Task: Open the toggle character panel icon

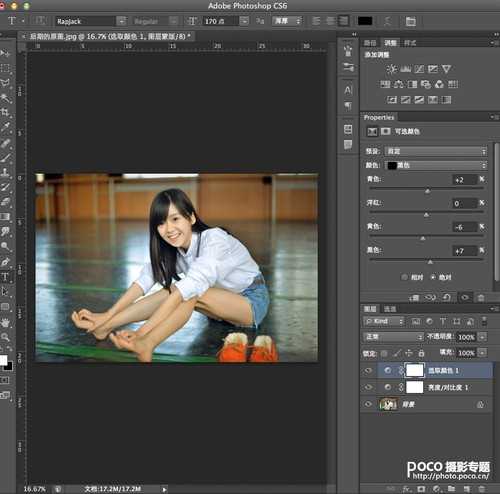Action: [411, 21]
